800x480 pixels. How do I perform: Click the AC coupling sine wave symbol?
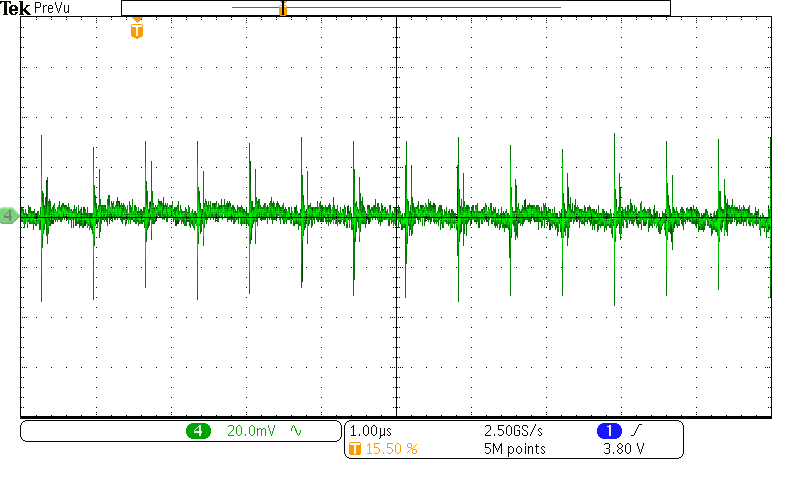pyautogui.click(x=296, y=431)
